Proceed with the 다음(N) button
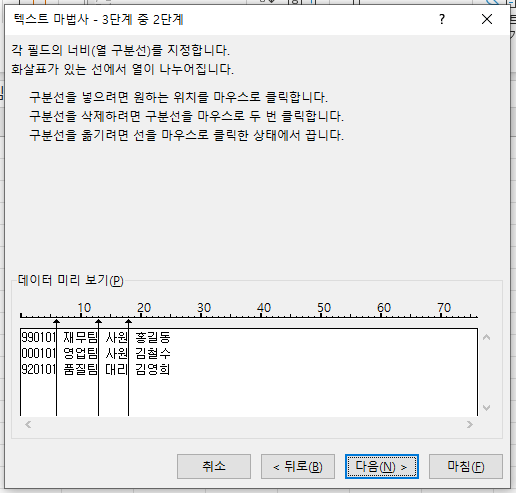Image resolution: width=516 pixels, height=493 pixels. click(382, 466)
